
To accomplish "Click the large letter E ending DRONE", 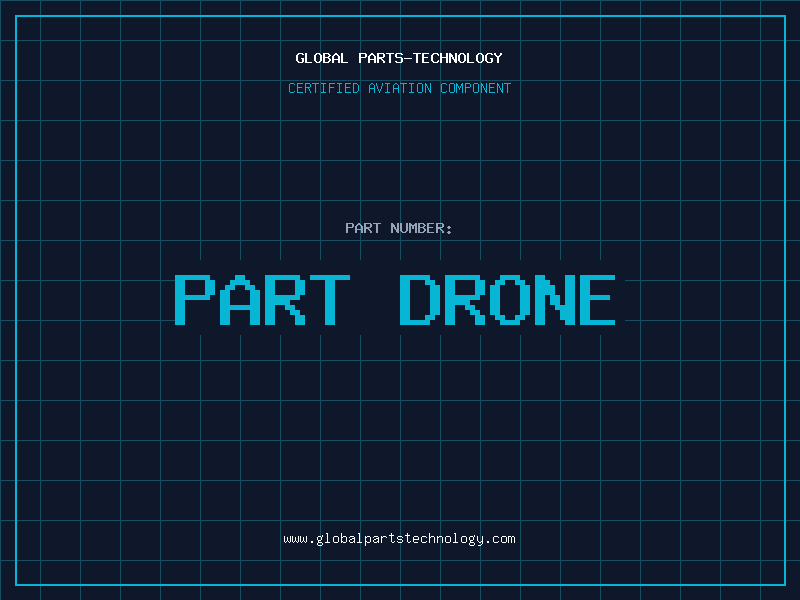I will [x=597, y=300].
